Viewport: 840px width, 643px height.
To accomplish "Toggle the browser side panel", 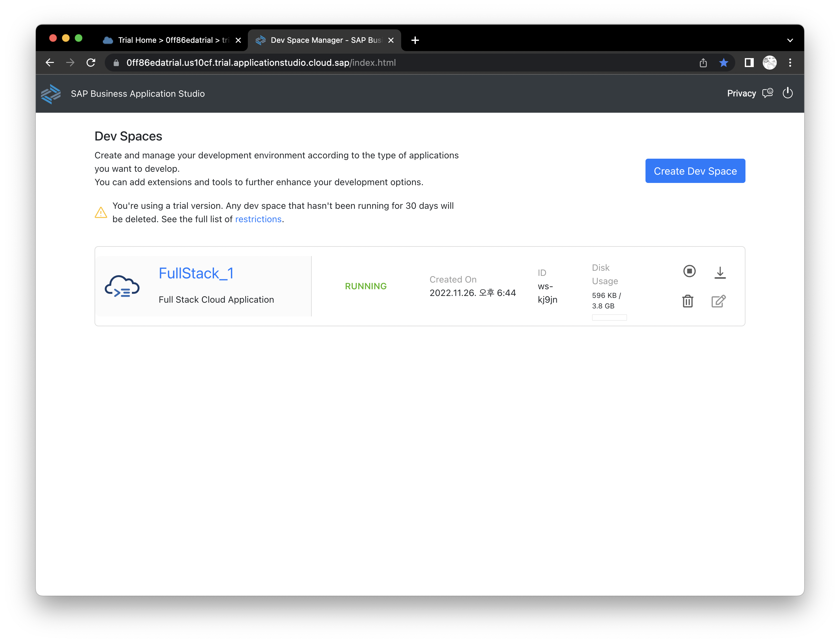I will (749, 63).
